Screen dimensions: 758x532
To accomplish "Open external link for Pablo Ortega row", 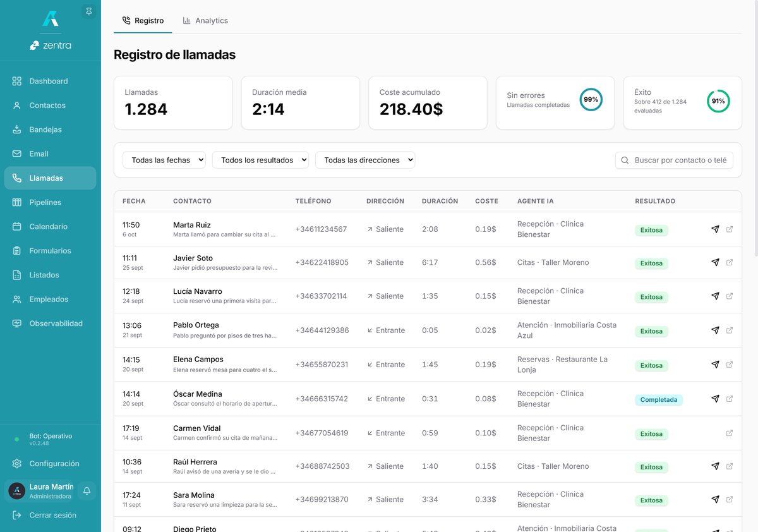I will [730, 330].
